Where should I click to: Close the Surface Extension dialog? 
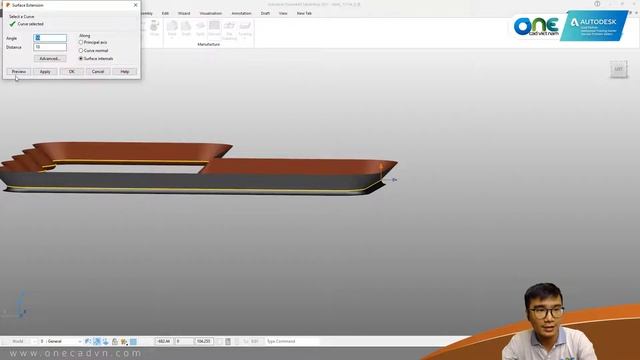point(136,5)
